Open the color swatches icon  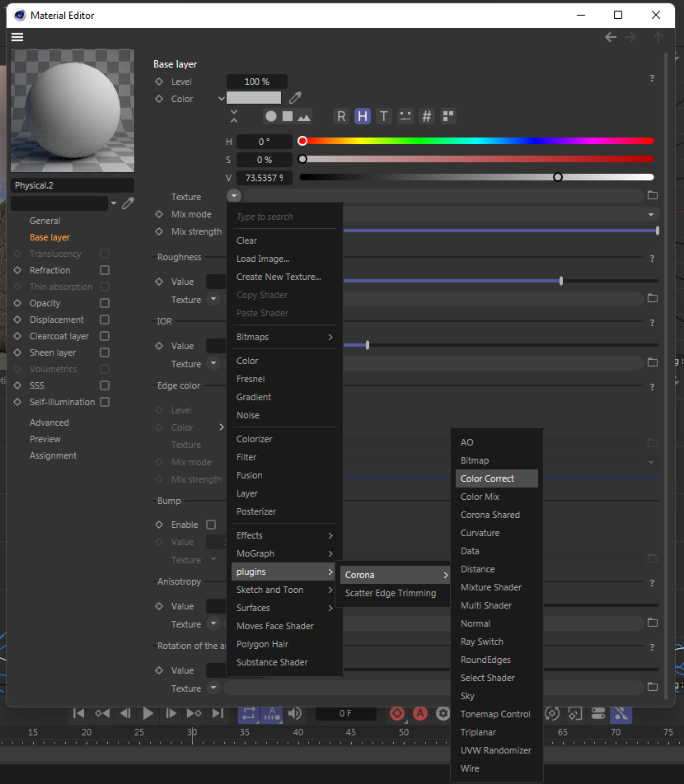(x=448, y=116)
